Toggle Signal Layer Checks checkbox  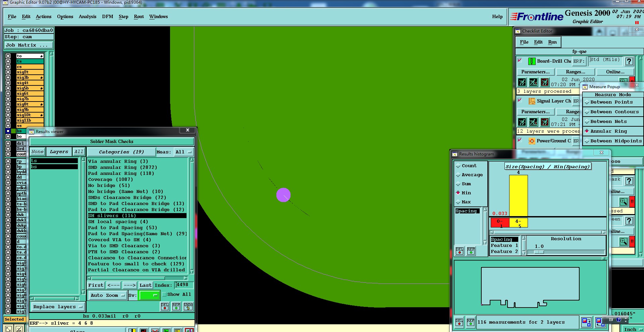[520, 100]
